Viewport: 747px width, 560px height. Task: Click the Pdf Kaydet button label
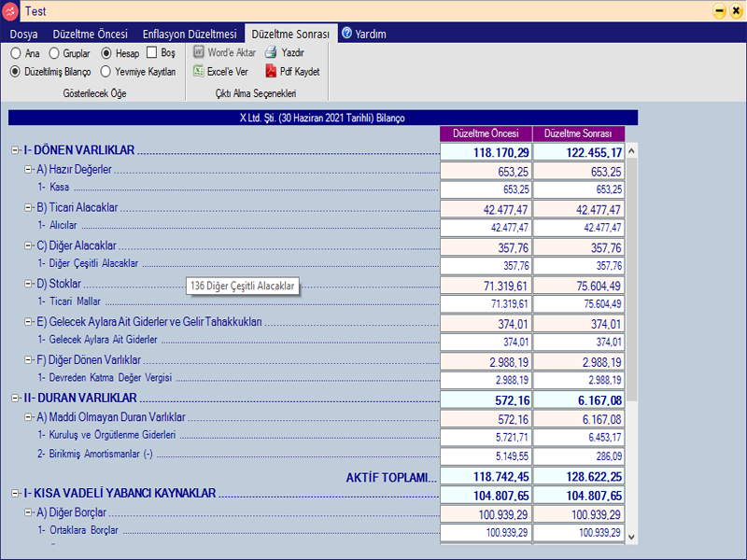click(300, 72)
